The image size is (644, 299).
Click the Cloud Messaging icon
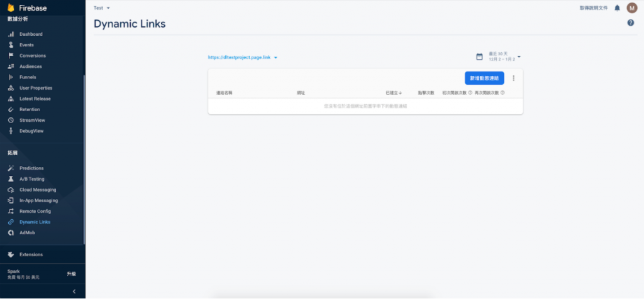(x=11, y=190)
